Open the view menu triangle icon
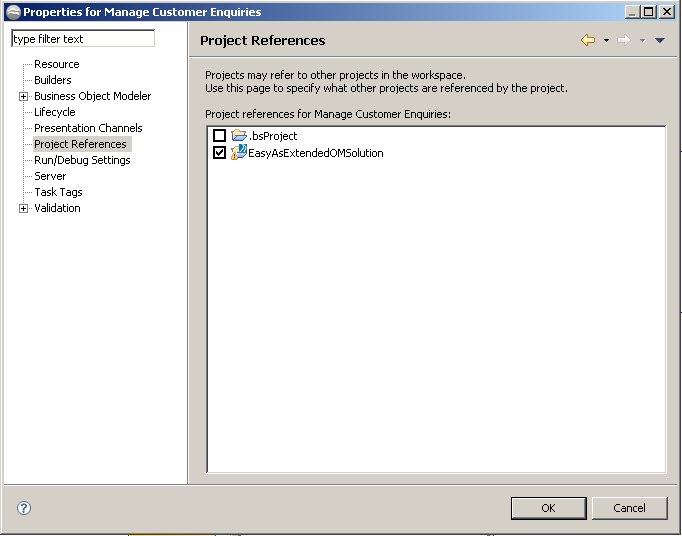Screen dimensions: 682x536 pyautogui.click(x=659, y=40)
